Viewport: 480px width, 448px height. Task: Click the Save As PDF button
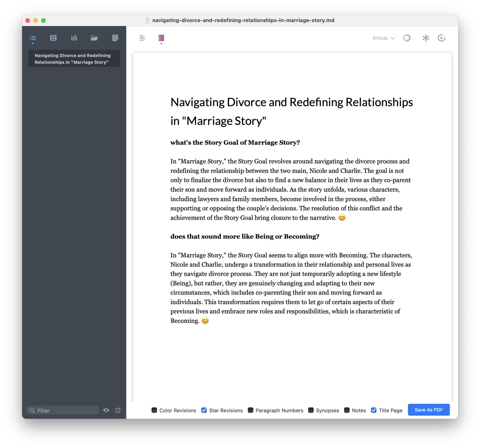(429, 410)
